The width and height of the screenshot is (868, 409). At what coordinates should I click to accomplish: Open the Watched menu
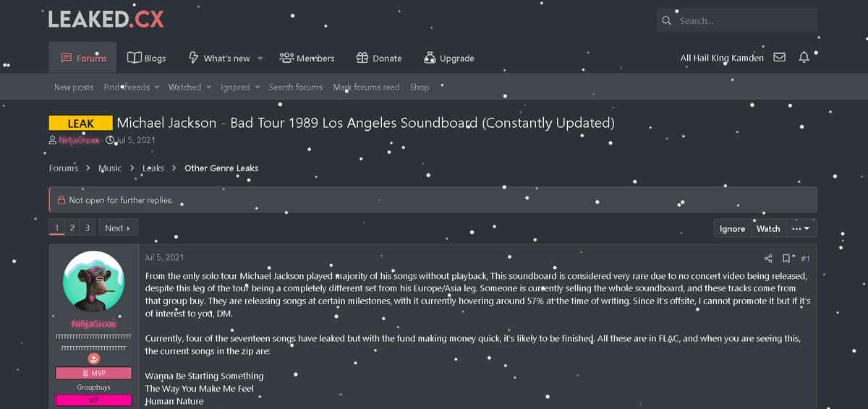pos(190,87)
